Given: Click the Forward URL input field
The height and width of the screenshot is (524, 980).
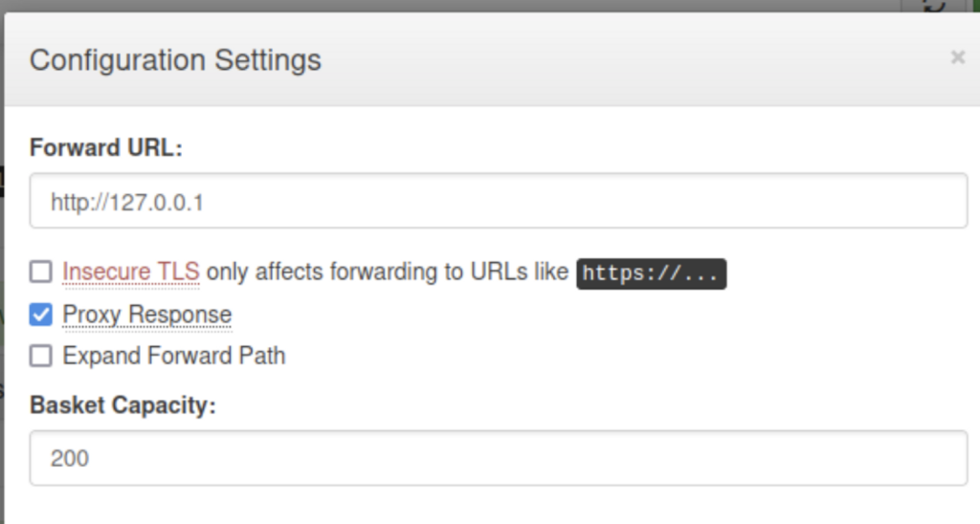Looking at the screenshot, I should tap(498, 201).
